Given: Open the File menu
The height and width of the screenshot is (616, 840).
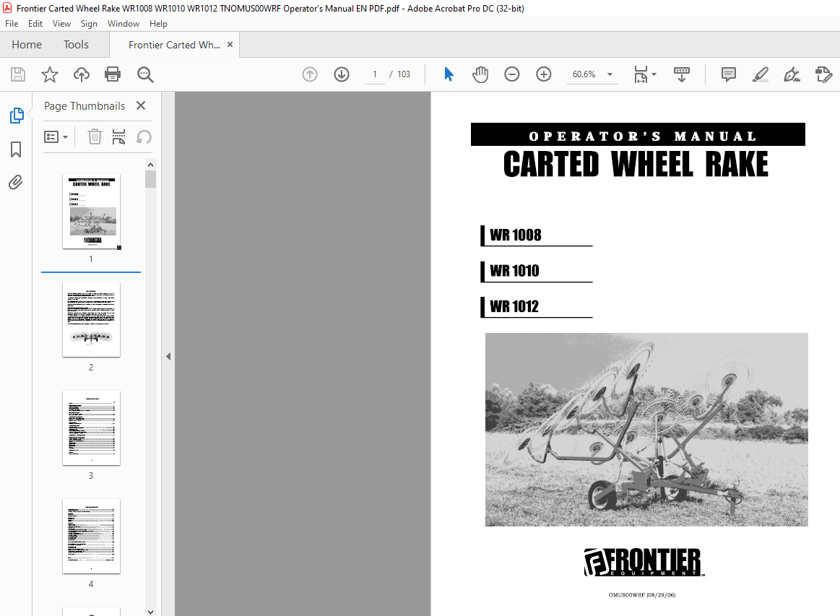Looking at the screenshot, I should 12,24.
